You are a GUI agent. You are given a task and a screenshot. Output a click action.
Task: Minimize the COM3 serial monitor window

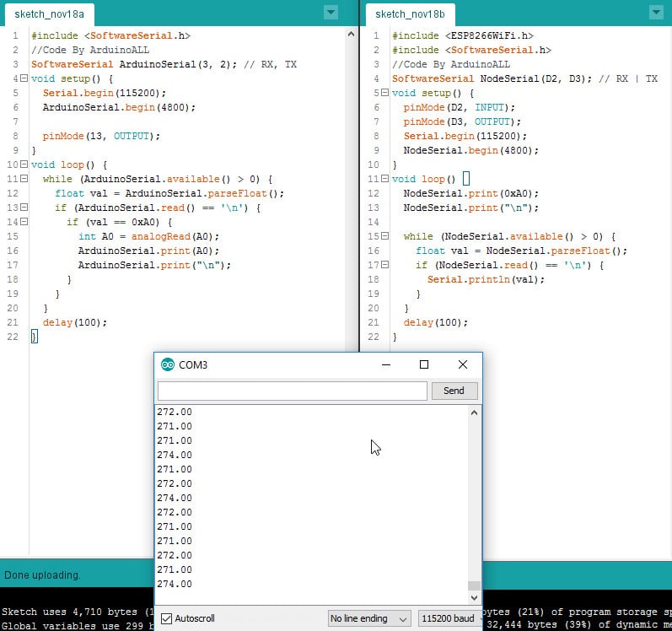(x=385, y=364)
